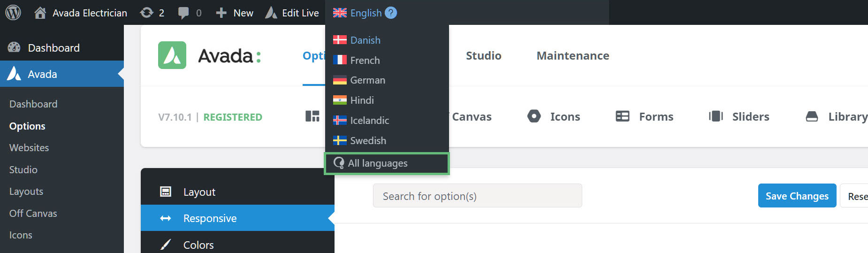
Task: Click the Hindi flag icon
Action: [x=340, y=100]
